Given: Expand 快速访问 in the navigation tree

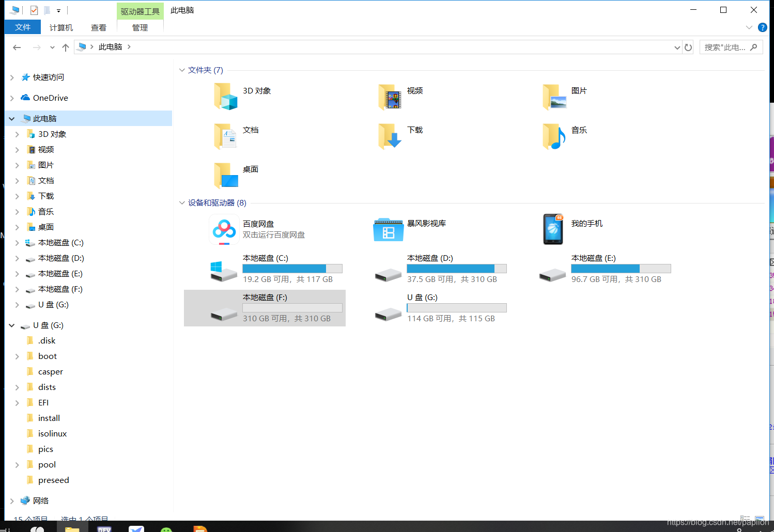Looking at the screenshot, I should (x=12, y=77).
